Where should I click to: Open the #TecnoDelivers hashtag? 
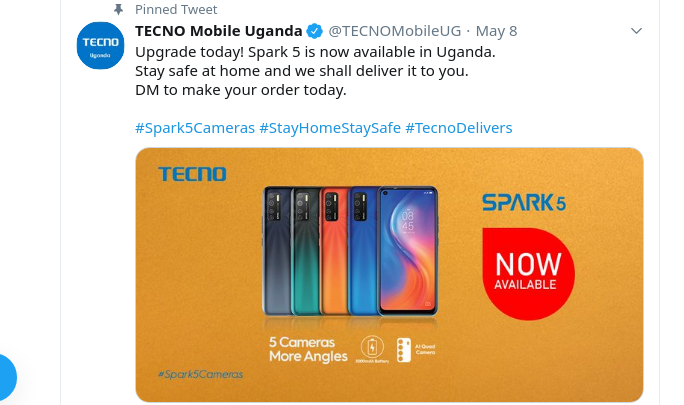tap(458, 128)
